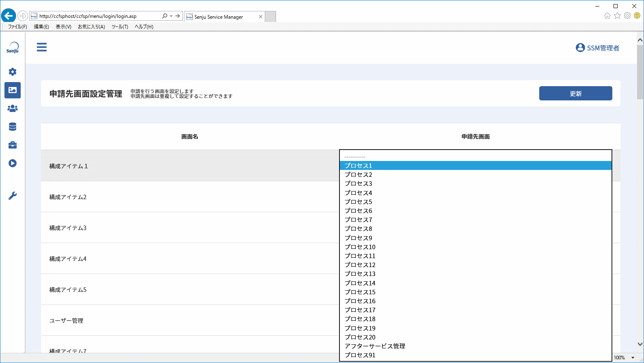Open the play circle sidebar icon
Screen dimensions: 644x363
13,163
